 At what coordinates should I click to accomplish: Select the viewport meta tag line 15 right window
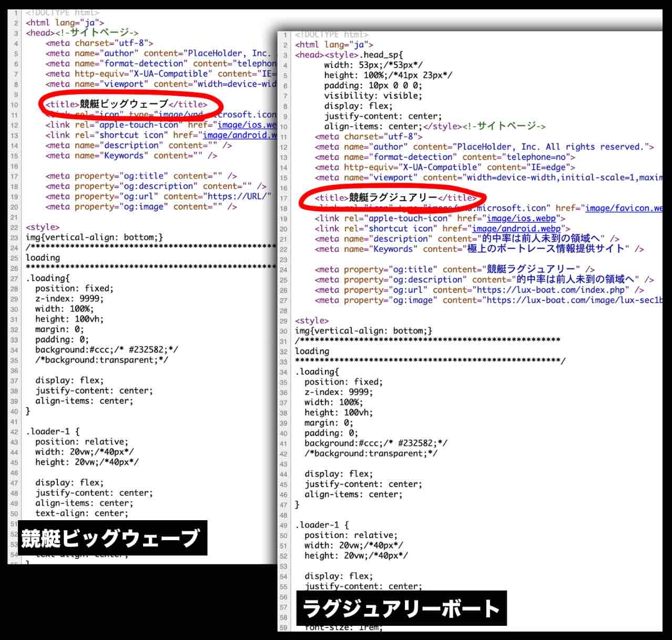[x=473, y=177]
